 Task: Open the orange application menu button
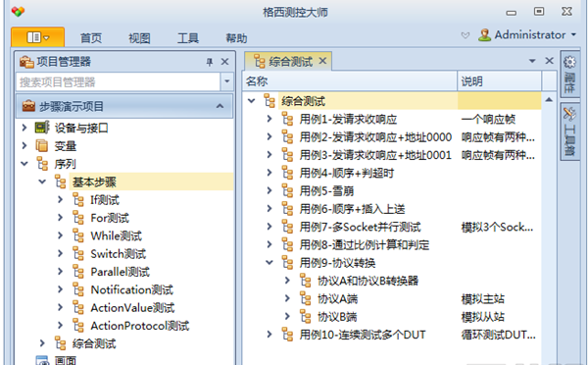click(x=38, y=37)
